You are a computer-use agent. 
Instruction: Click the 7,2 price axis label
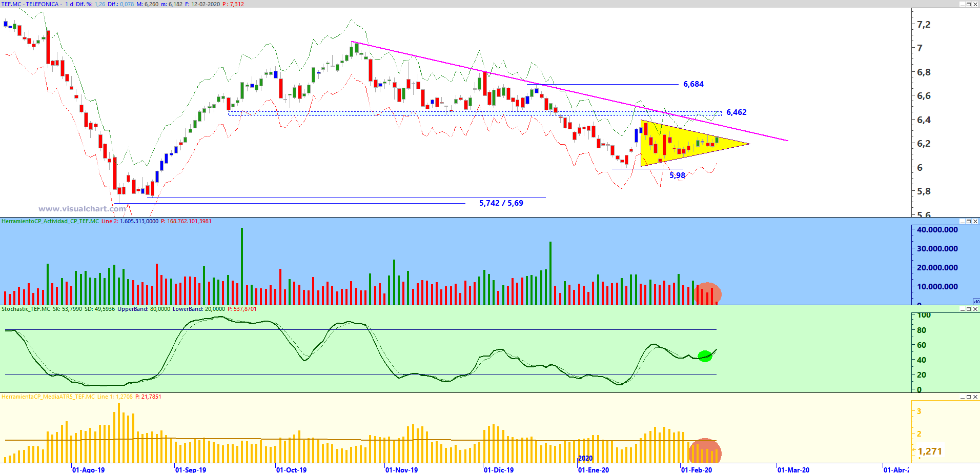click(x=924, y=25)
